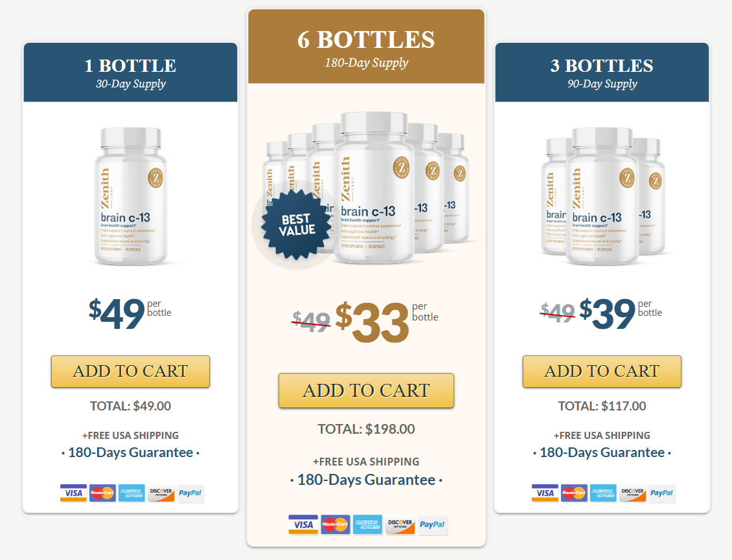Viewport: 732px width, 560px height.
Task: Click the Visa icon under the 3 Bottles plan
Action: 545,493
